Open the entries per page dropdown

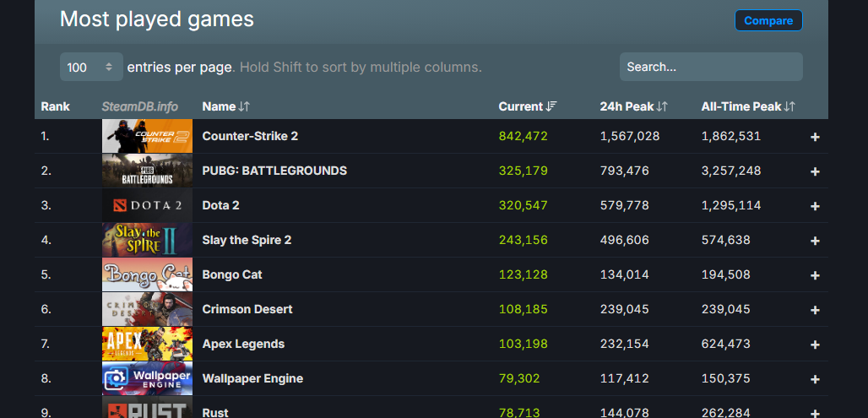(91, 67)
